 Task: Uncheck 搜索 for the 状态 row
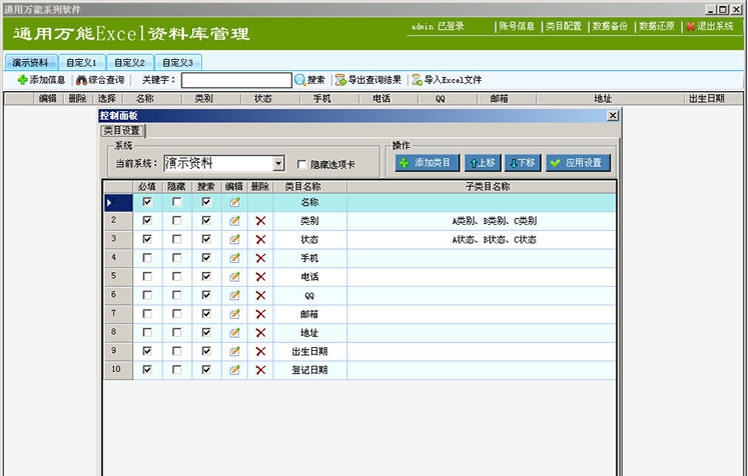(x=206, y=239)
